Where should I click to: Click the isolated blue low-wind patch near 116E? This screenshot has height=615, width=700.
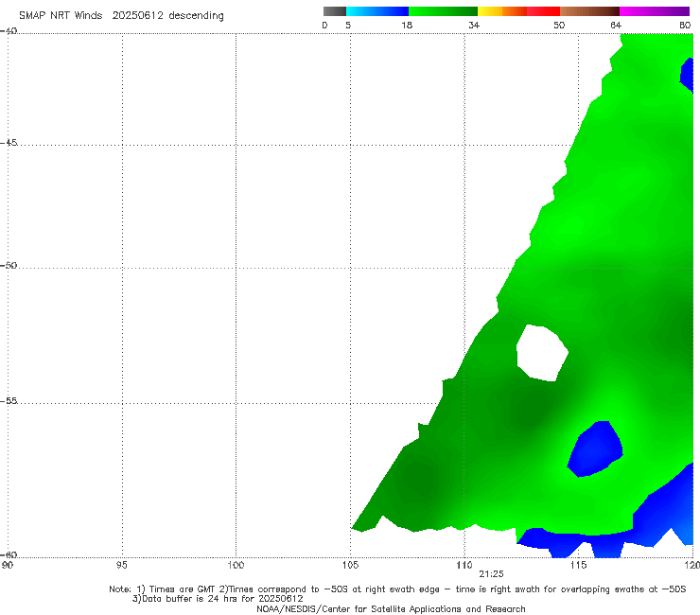click(x=596, y=448)
